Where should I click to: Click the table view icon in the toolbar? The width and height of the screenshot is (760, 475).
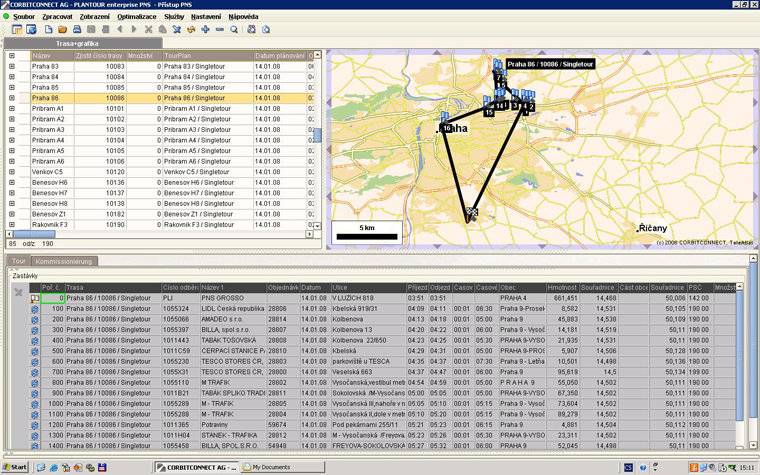click(17, 30)
